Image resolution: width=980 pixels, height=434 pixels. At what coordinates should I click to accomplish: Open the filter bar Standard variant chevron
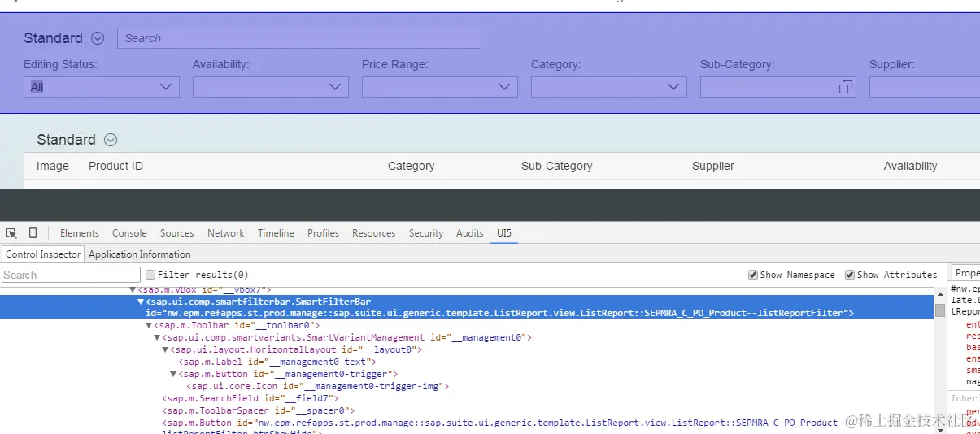[x=98, y=38]
